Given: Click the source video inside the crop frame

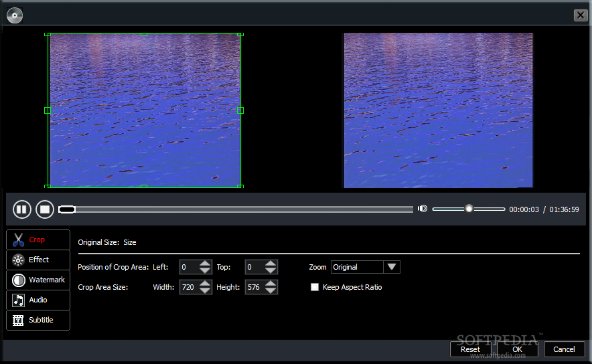Looking at the screenshot, I should (x=144, y=110).
